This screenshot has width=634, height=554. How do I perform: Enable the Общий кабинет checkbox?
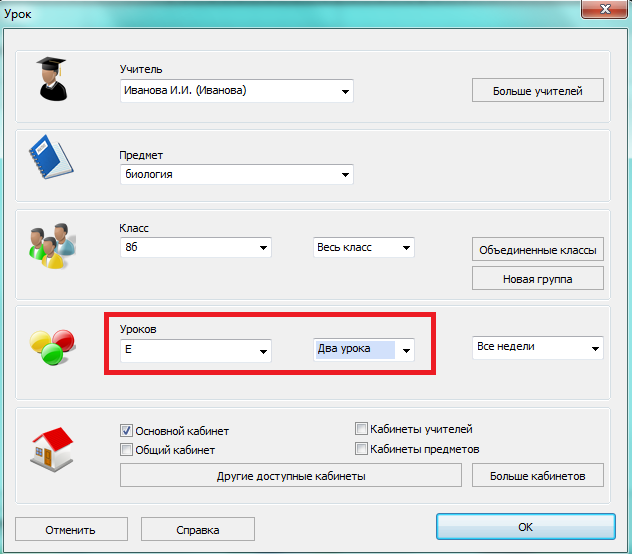(127, 450)
